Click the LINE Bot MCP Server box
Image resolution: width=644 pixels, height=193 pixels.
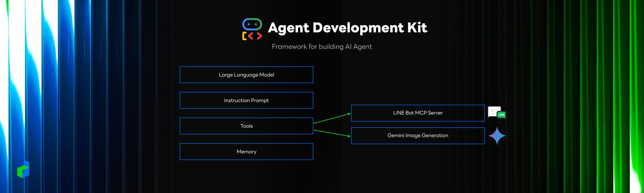pyautogui.click(x=418, y=113)
